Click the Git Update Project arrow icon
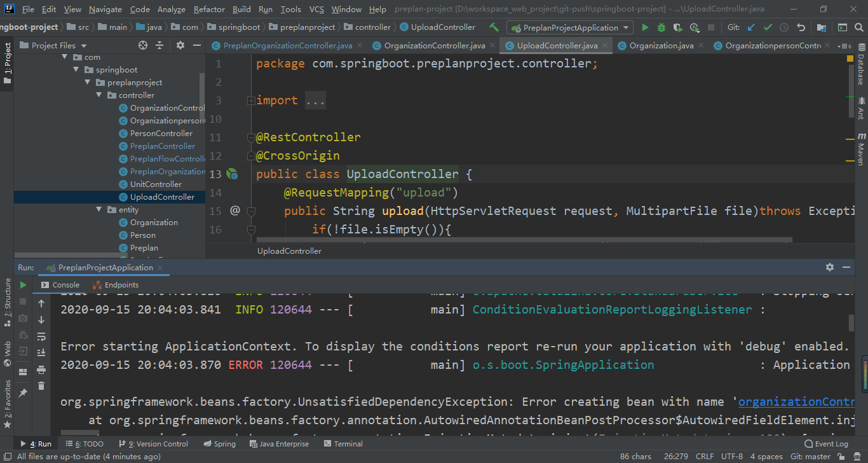This screenshot has height=463, width=868. click(752, 27)
